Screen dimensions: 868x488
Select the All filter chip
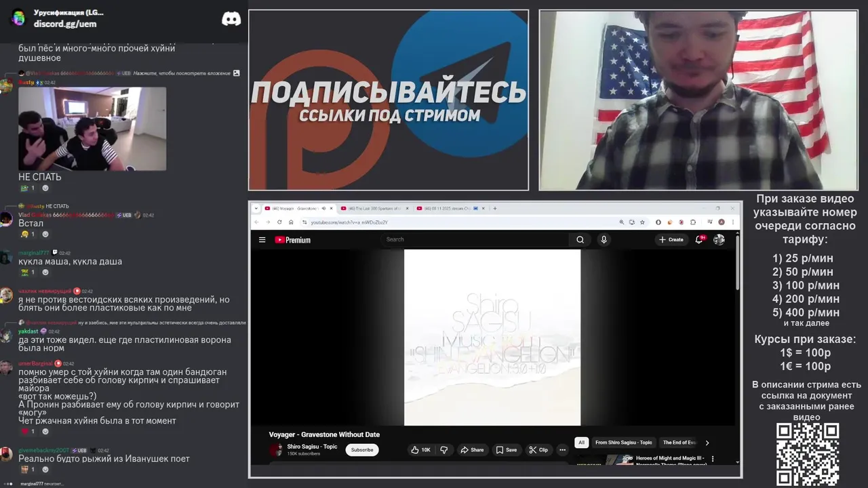coord(581,443)
